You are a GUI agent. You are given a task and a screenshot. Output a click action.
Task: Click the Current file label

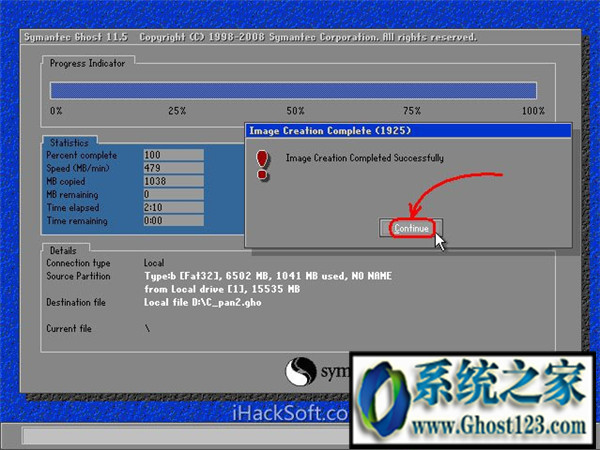coord(69,329)
